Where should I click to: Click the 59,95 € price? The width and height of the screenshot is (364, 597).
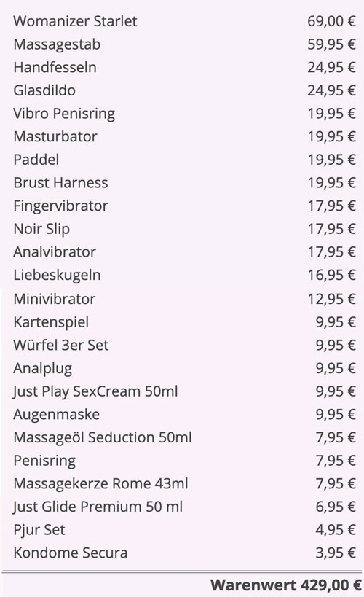pyautogui.click(x=332, y=44)
